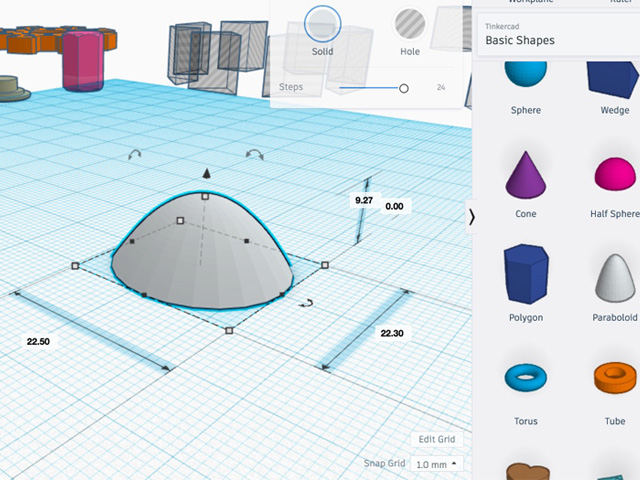Click the 22.50 width dimension field
This screenshot has height=480, width=640.
38,342
